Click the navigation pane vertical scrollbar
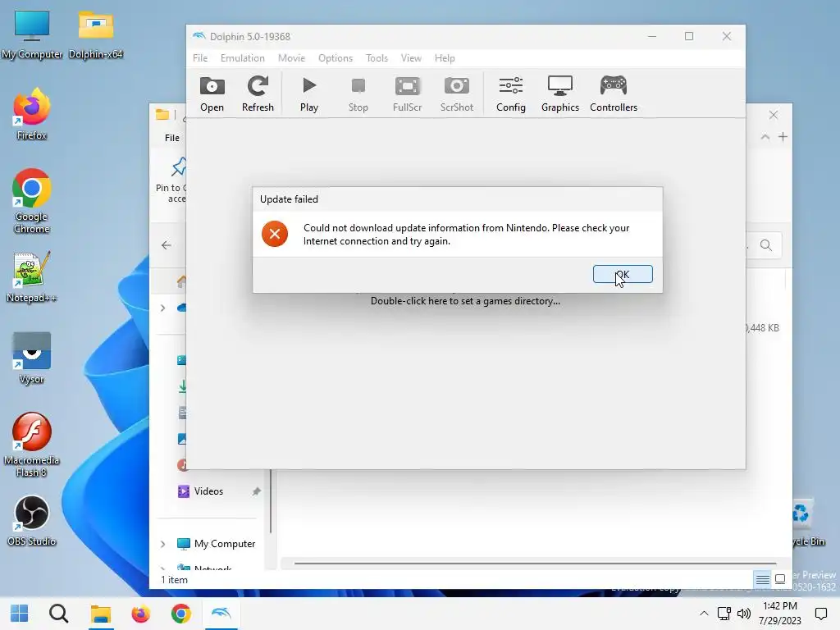 (271, 501)
